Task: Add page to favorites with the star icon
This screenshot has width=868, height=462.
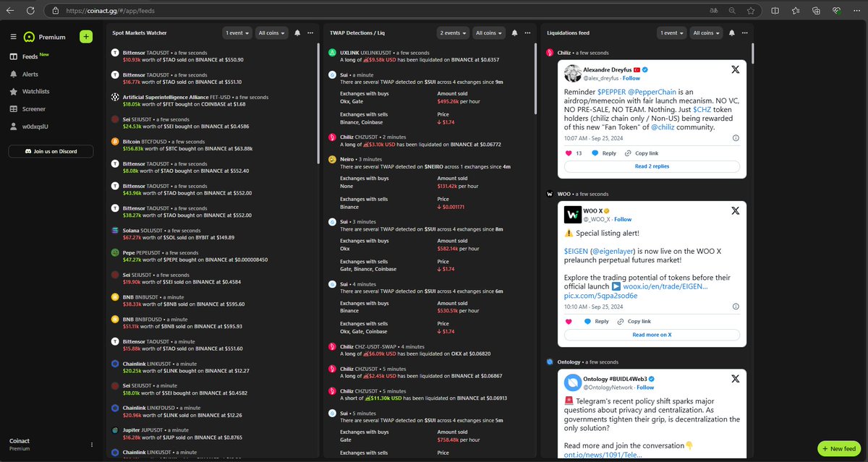Action: 752,11
